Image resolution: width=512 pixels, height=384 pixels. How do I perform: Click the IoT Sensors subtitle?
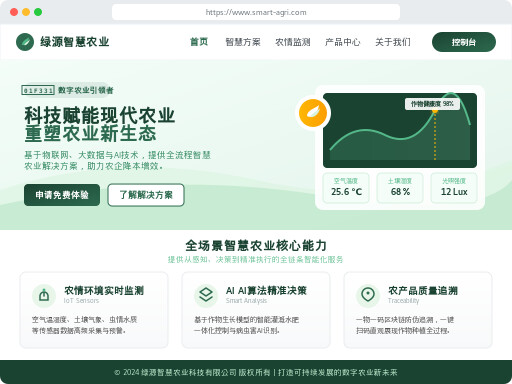pyautogui.click(x=81, y=301)
